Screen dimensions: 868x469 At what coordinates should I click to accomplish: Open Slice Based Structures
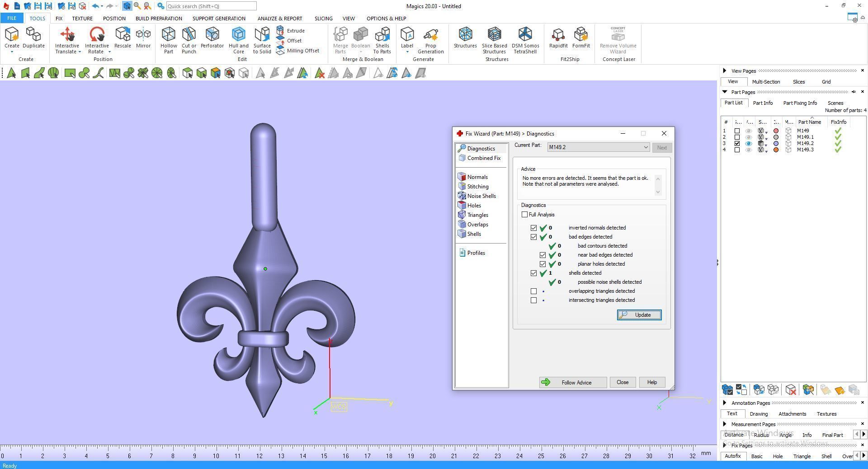point(494,40)
